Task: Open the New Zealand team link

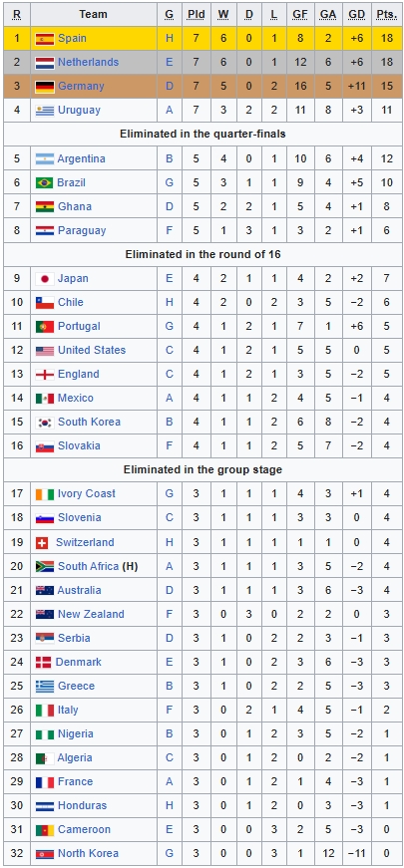Action: tap(91, 614)
